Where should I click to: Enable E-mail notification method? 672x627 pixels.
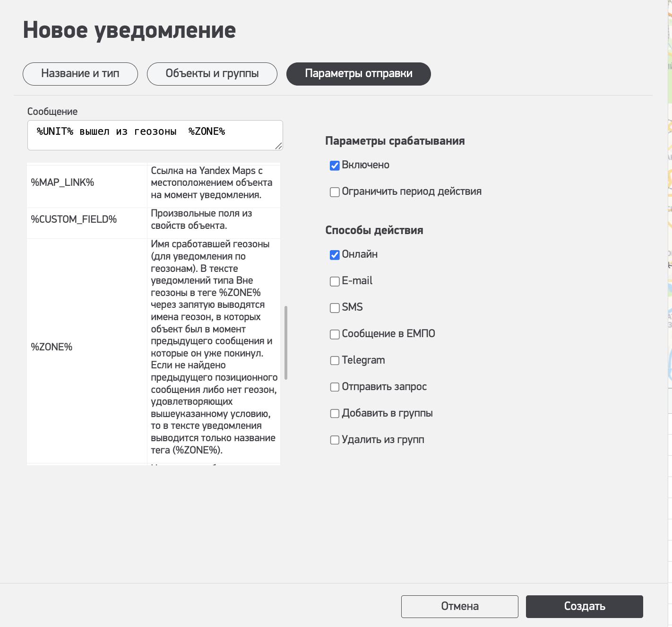click(335, 281)
